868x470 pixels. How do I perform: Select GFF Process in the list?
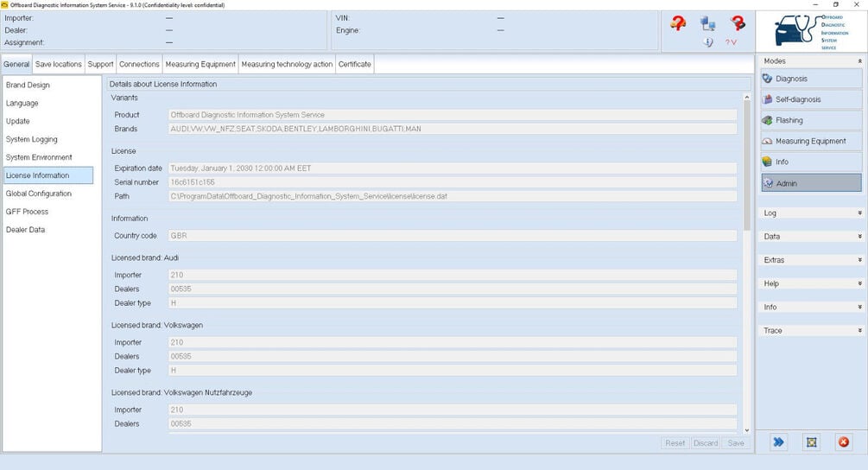pyautogui.click(x=48, y=212)
